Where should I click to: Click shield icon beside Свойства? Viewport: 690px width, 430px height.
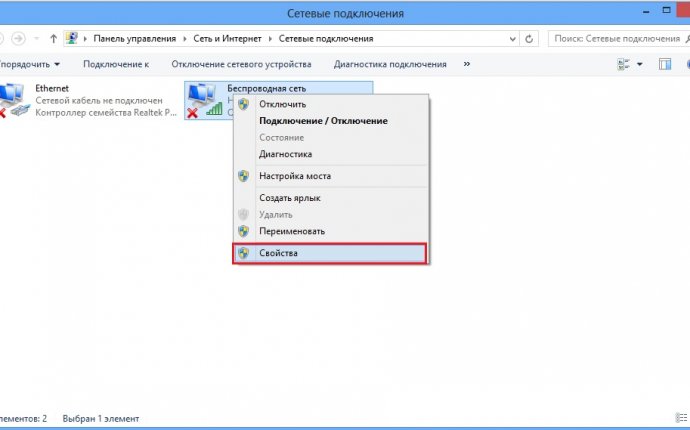243,253
